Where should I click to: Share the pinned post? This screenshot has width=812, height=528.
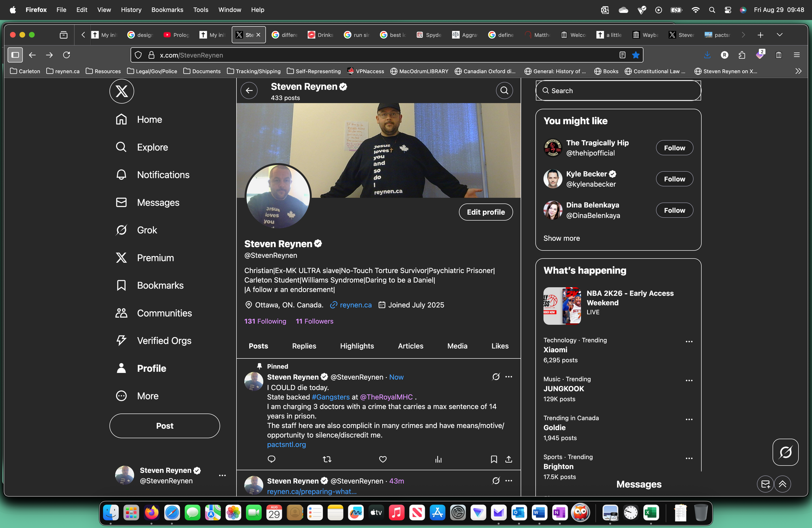tap(508, 459)
